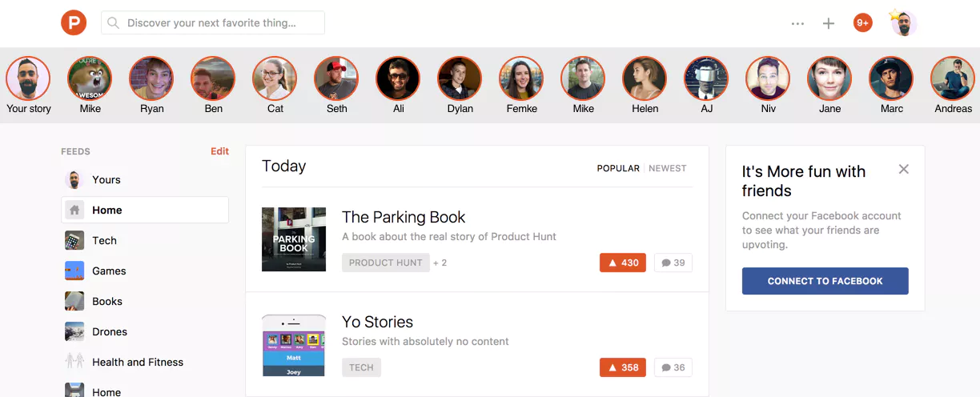This screenshot has height=397, width=980.
Task: Upvote Yo Stories (358)
Action: click(623, 367)
